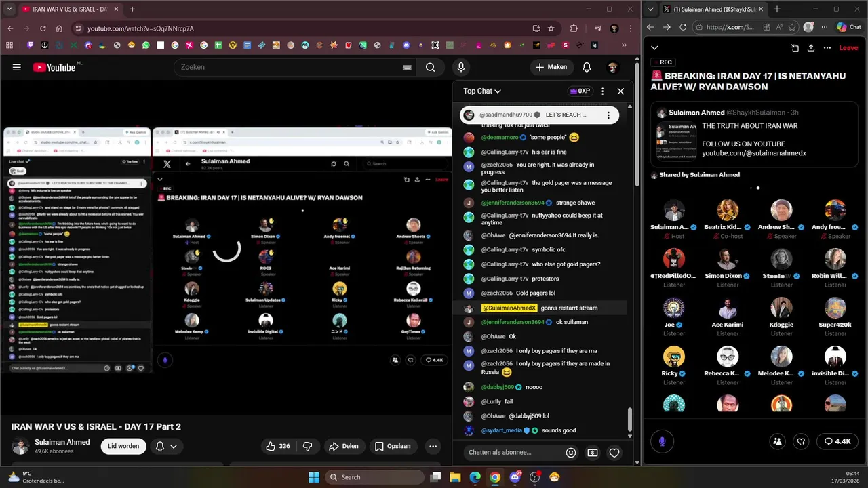
Task: Open a new tab in Chrome
Action: click(132, 9)
